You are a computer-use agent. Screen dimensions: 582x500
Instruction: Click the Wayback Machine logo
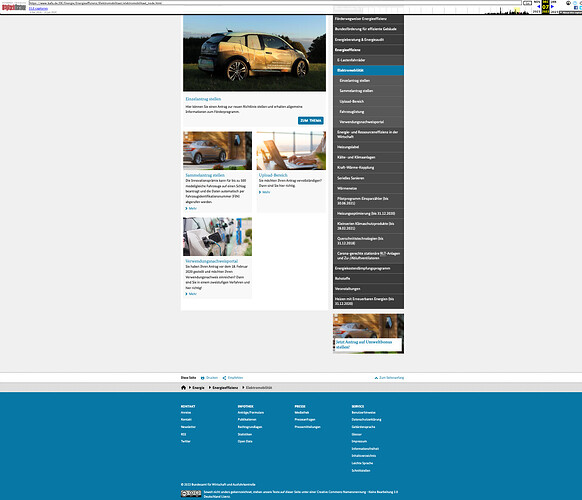click(x=14, y=7)
